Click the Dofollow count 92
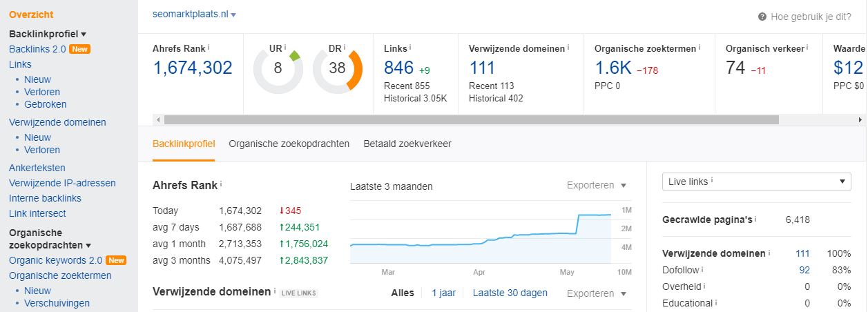868x312 pixels. click(804, 270)
